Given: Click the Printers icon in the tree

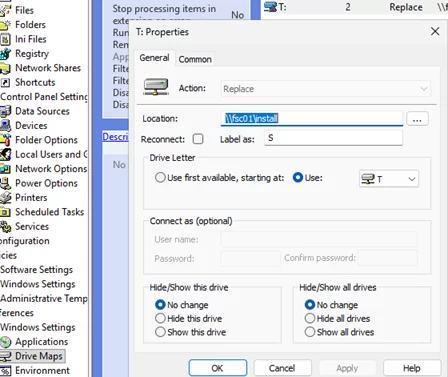Looking at the screenshot, I should [5, 198].
